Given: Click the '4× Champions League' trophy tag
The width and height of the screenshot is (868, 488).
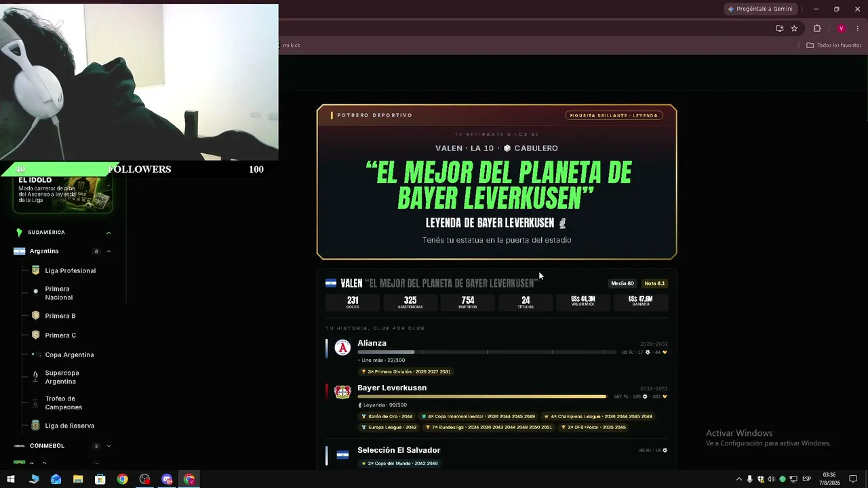Looking at the screenshot, I should click(598, 416).
